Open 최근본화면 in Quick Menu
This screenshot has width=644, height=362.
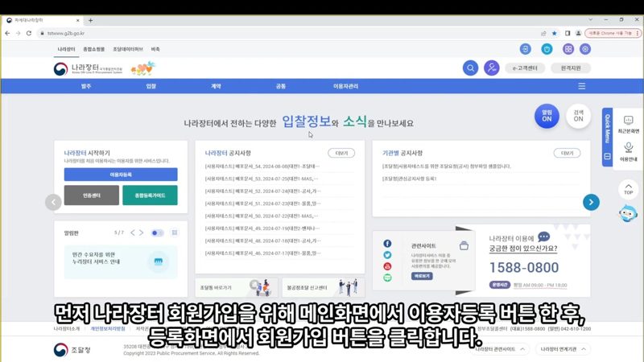pyautogui.click(x=629, y=125)
